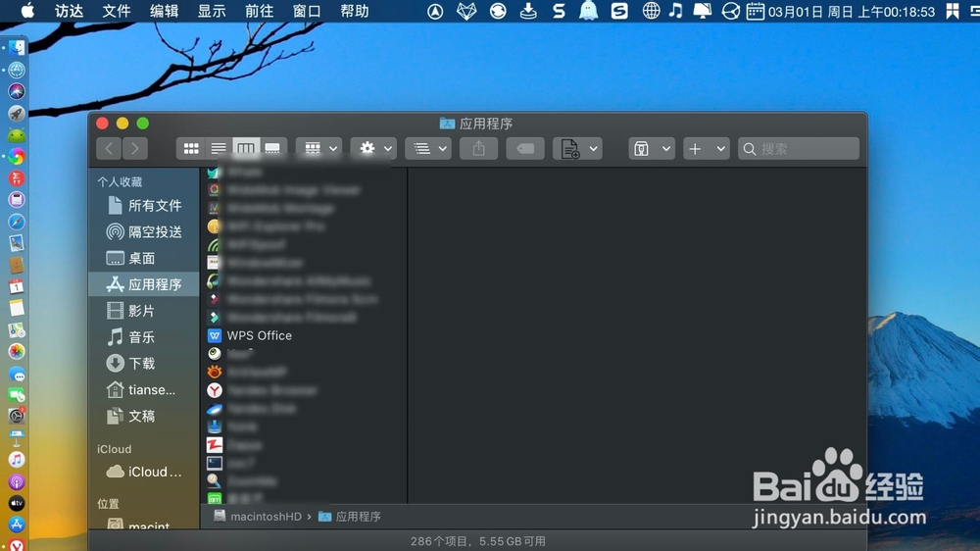
Task: Open 影片 in the sidebar
Action: 144,311
